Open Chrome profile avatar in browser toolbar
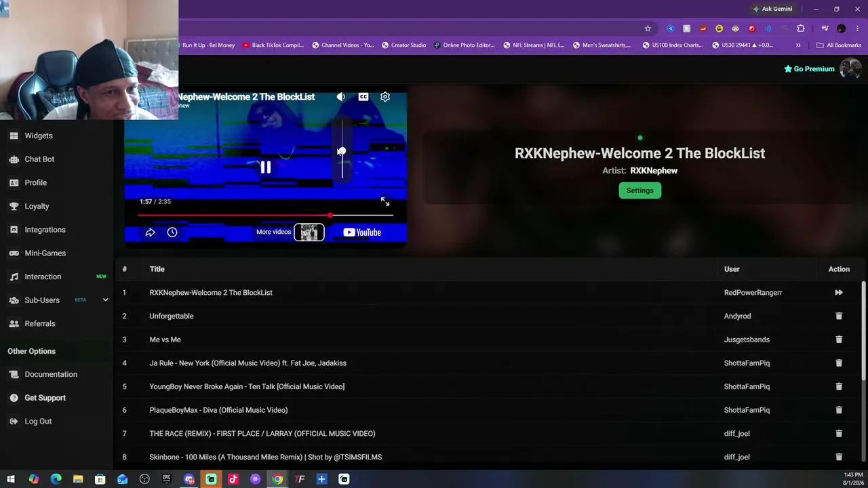Viewport: 868px width, 488px height. point(842,28)
